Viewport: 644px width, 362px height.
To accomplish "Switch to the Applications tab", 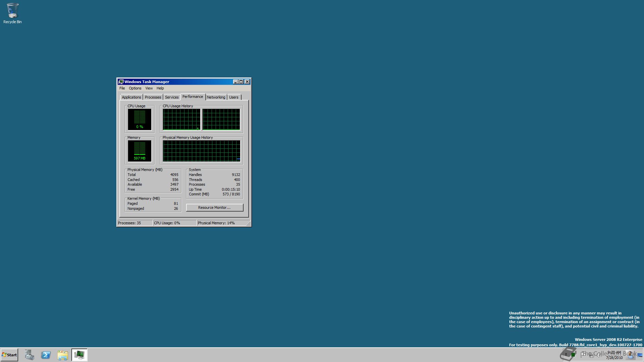I will [131, 97].
